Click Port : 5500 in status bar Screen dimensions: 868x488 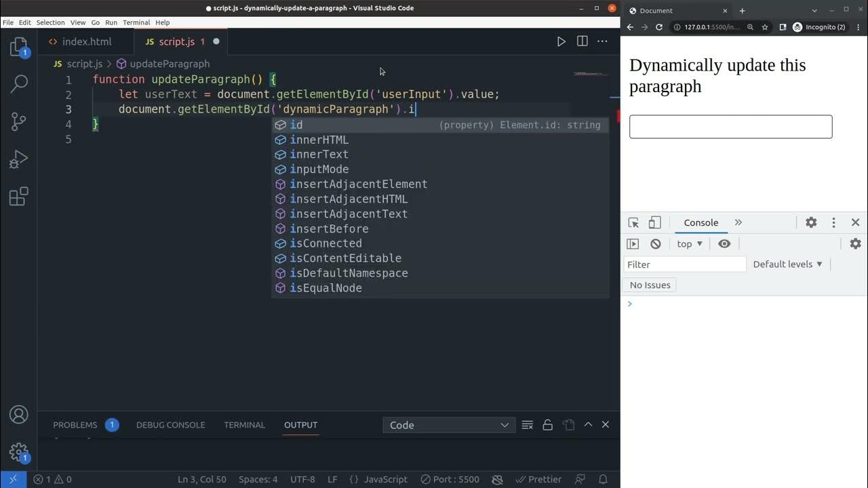pyautogui.click(x=449, y=479)
